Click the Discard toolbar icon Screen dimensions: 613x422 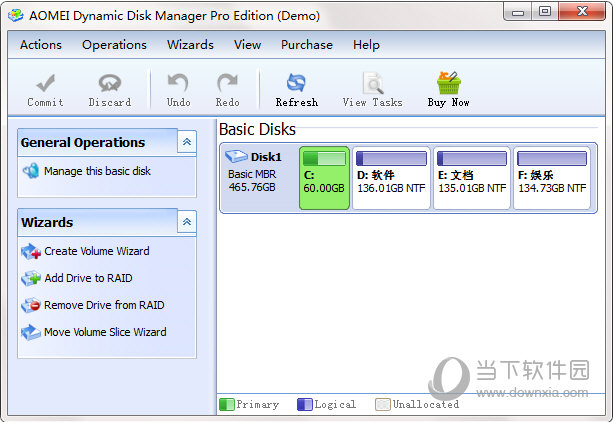[110, 83]
